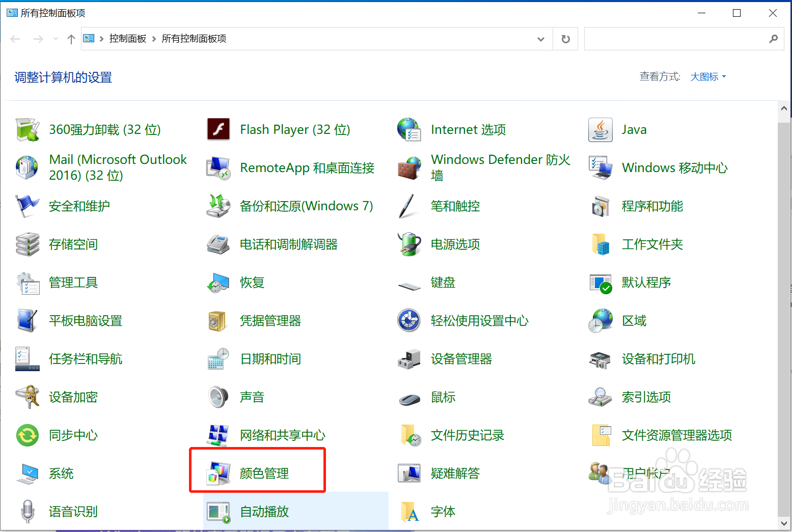792x532 pixels.
Task: Open 恢复 icon
Action: tap(219, 283)
